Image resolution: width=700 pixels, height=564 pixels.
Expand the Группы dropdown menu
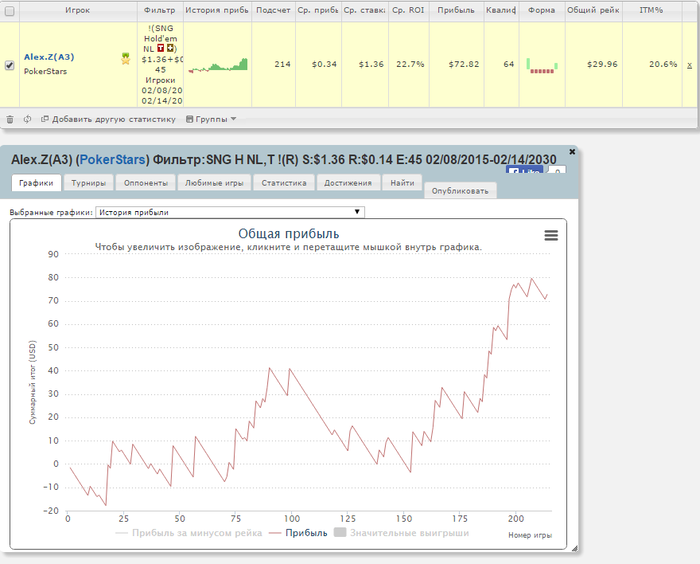211,119
